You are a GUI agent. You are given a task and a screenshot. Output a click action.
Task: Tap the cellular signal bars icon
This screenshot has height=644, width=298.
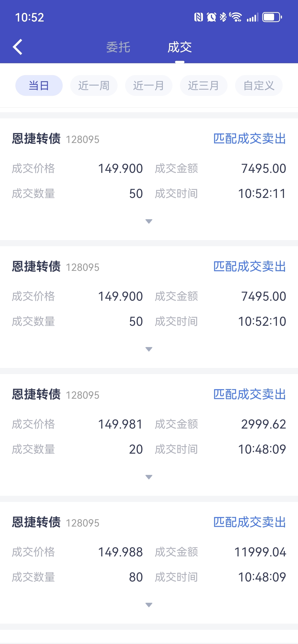[x=252, y=17]
